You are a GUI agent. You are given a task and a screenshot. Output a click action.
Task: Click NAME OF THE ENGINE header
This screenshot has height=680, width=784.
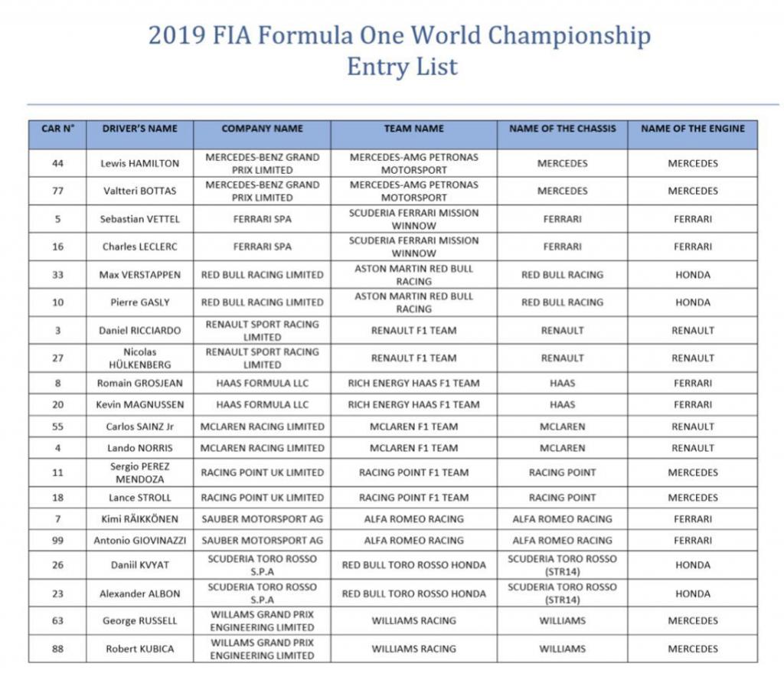coord(692,135)
